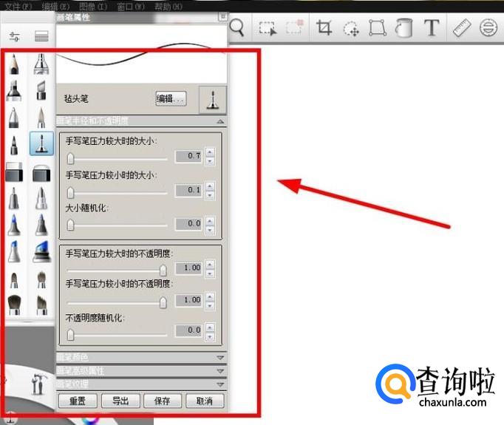Select the hard eraser tool
Viewport: 504px width, 425px height.
pyautogui.click(x=14, y=172)
